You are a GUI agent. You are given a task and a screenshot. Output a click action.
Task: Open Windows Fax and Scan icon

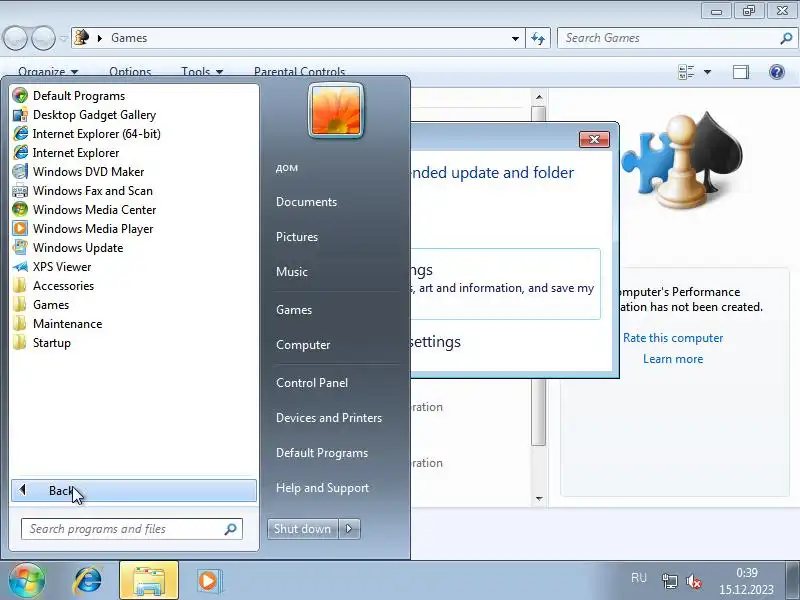(x=20, y=191)
